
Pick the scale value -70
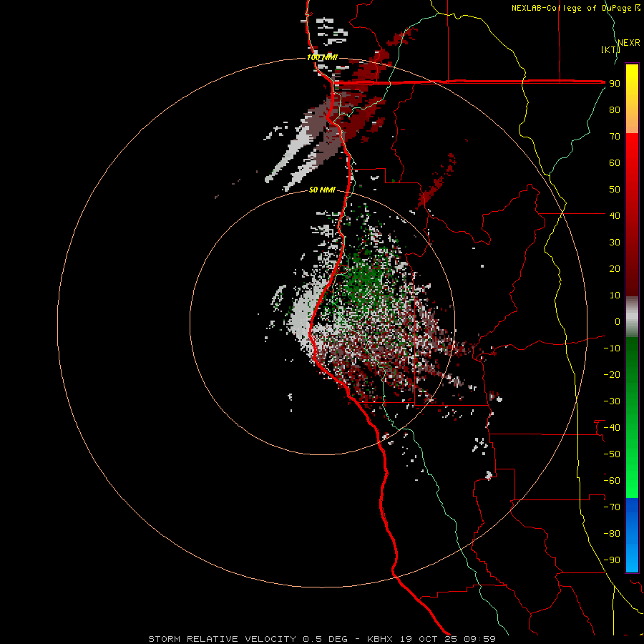pos(612,507)
